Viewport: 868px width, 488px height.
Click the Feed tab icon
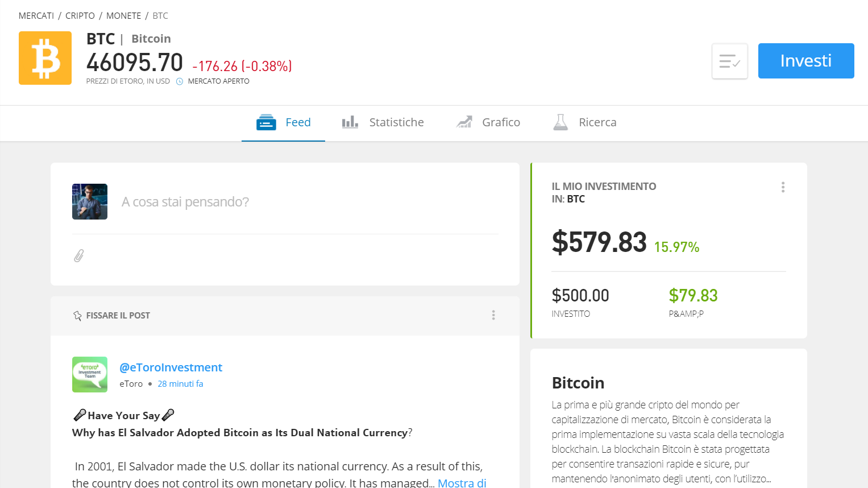(x=266, y=122)
